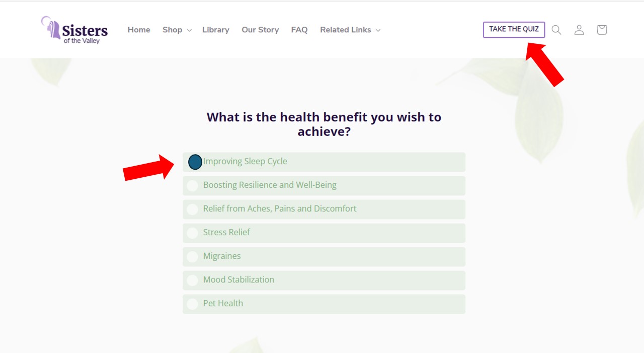The image size is (644, 353).
Task: Select the Improving Sleep Cycle radio option
Action: tap(324, 162)
